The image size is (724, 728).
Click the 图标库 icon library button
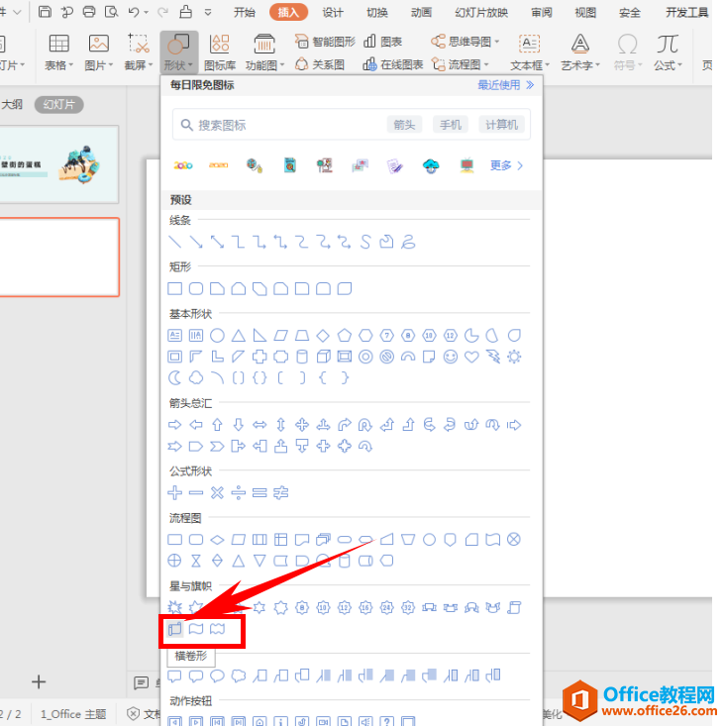click(x=220, y=52)
